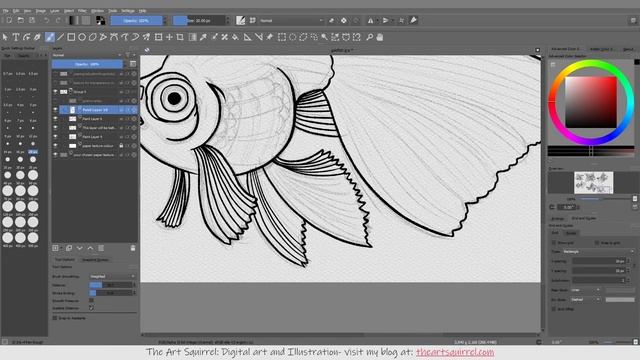
Task: Select the Calligraphy tool
Action: [x=38, y=37]
